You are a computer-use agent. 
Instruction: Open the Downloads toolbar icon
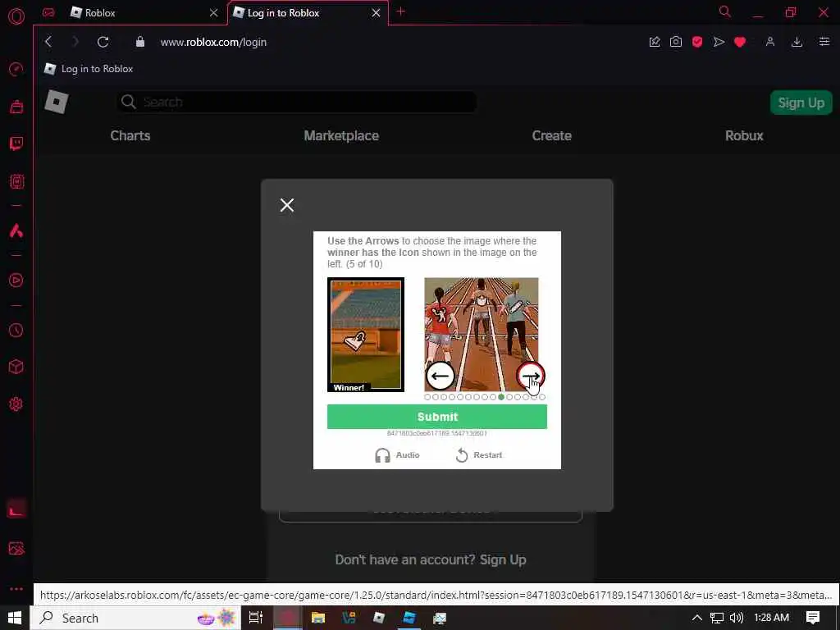797,42
